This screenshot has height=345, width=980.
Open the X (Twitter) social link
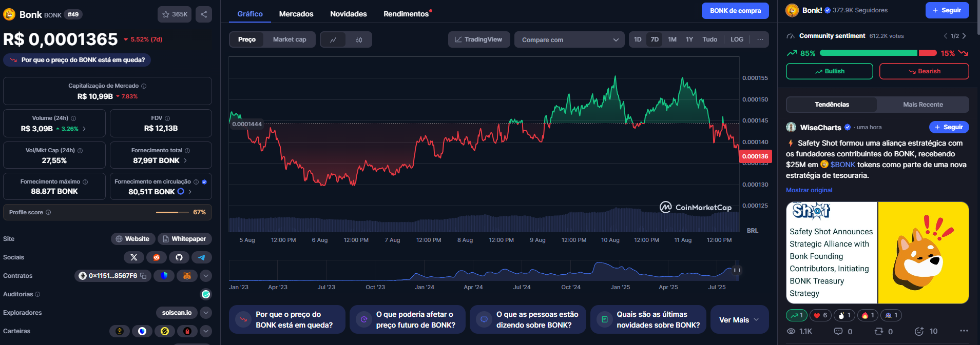click(134, 257)
